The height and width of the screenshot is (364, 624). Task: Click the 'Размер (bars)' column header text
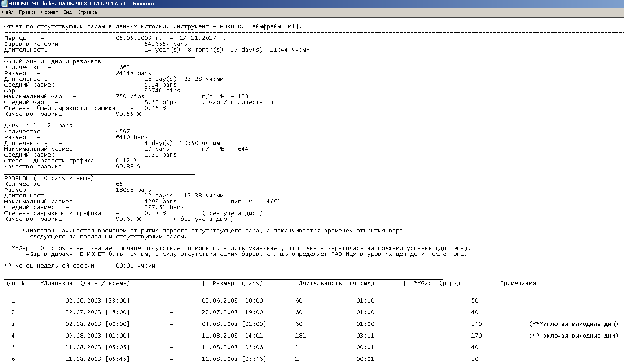click(237, 283)
